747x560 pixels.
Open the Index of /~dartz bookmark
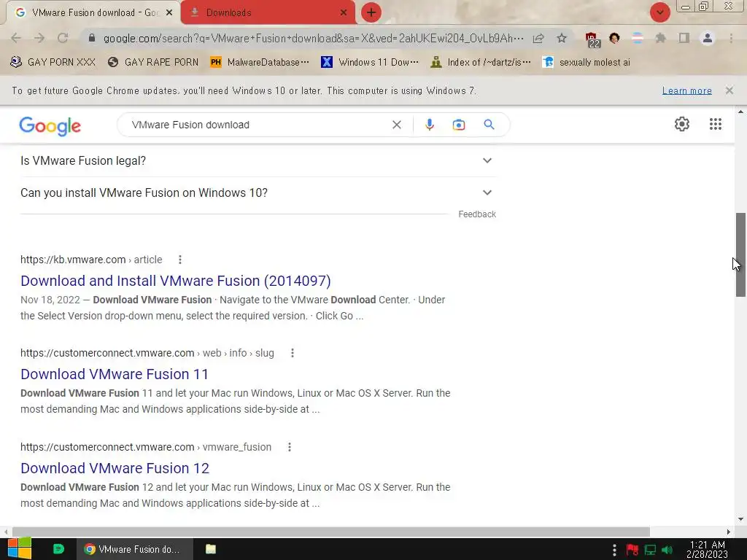(480, 63)
